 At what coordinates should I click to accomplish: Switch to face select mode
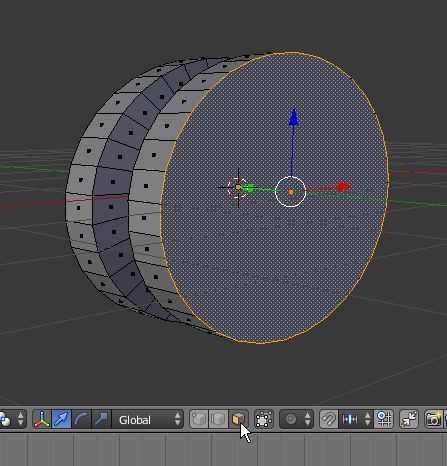(238, 419)
